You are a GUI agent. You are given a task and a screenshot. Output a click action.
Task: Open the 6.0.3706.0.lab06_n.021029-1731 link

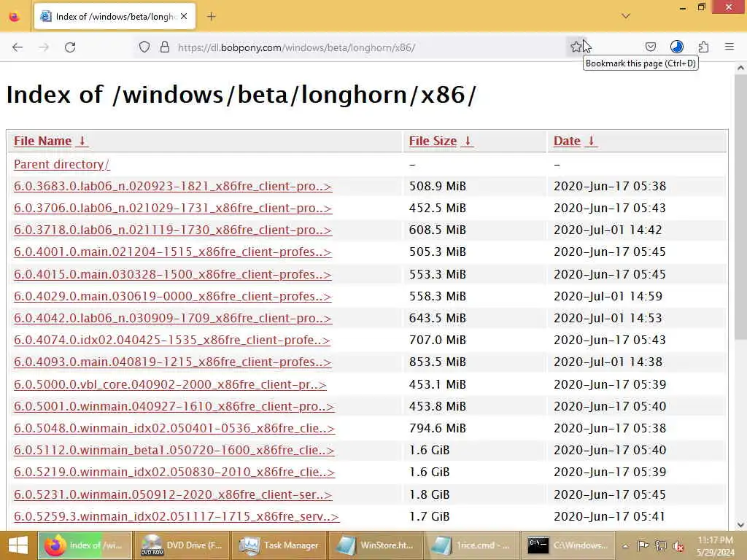click(x=172, y=208)
